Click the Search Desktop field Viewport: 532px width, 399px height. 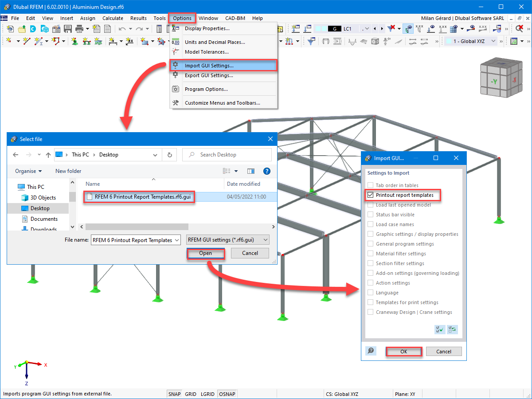[x=227, y=155]
